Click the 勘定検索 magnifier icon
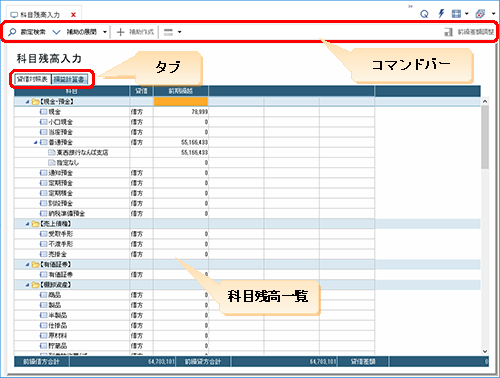Screen dimensions: 500x378 pyautogui.click(x=12, y=32)
